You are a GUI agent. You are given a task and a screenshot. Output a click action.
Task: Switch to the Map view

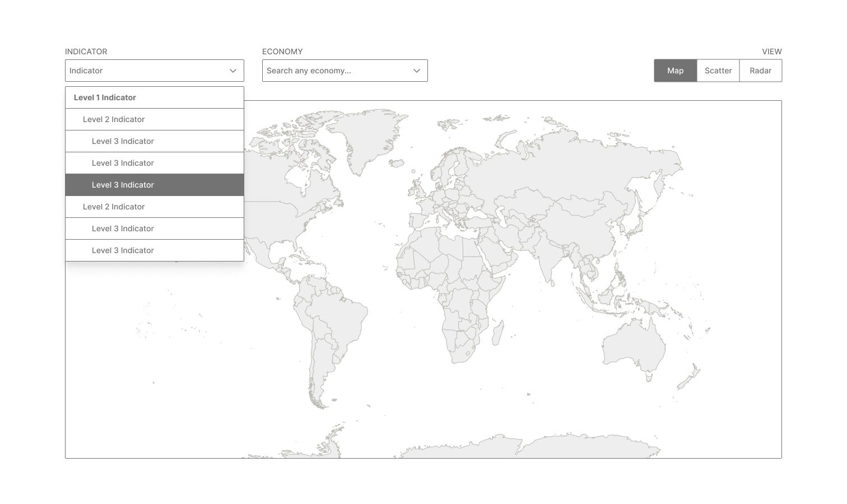(675, 71)
